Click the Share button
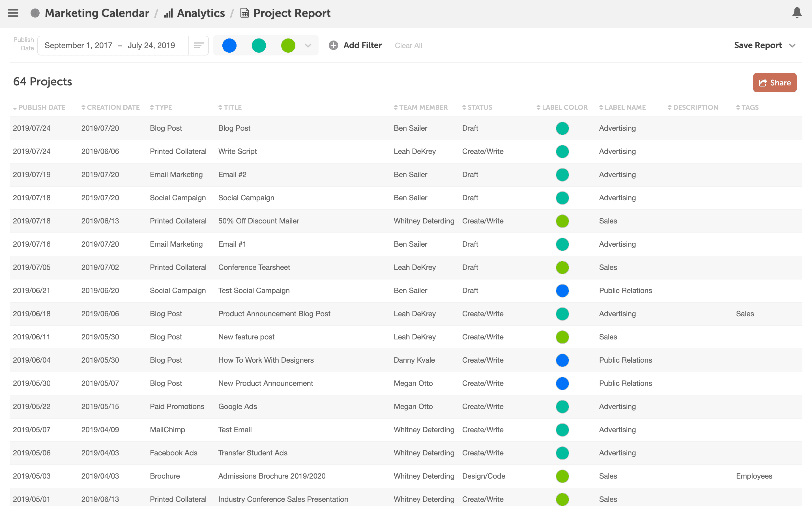812x508 pixels. (774, 83)
